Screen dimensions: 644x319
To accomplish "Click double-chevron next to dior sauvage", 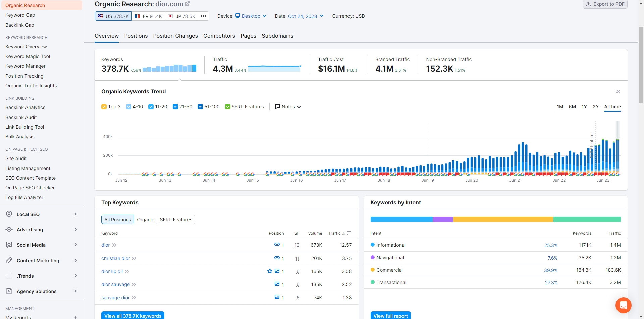I will (134, 285).
